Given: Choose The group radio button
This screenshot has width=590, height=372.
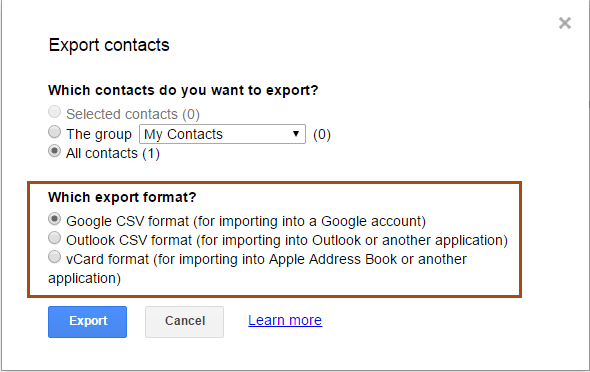Looking at the screenshot, I should coord(55,132).
